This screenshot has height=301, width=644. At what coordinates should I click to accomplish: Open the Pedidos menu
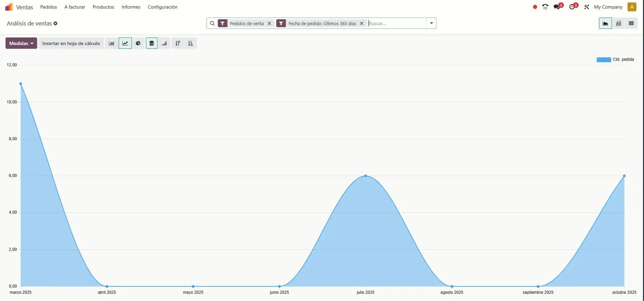click(49, 7)
